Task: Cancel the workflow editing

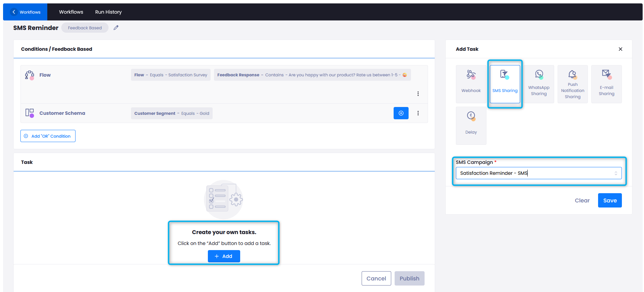Action: [376, 278]
